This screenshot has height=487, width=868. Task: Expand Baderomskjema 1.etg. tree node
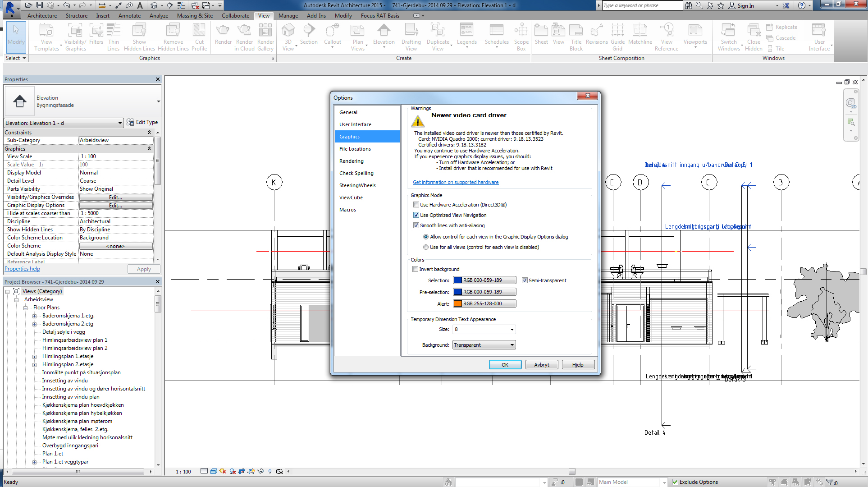[35, 316]
